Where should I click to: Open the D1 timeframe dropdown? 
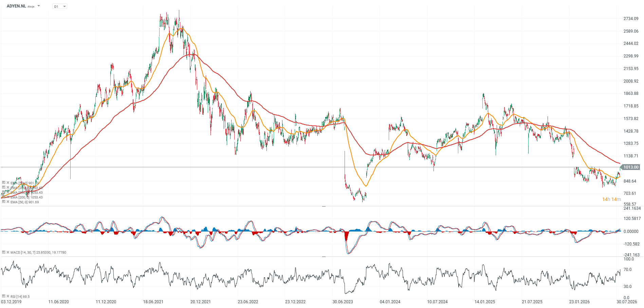pyautogui.click(x=60, y=6)
